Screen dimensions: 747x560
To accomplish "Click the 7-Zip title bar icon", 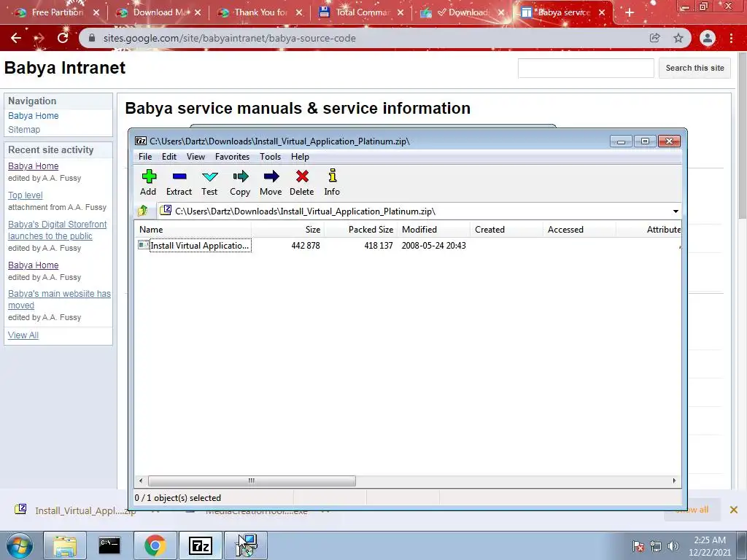I will (x=141, y=141).
